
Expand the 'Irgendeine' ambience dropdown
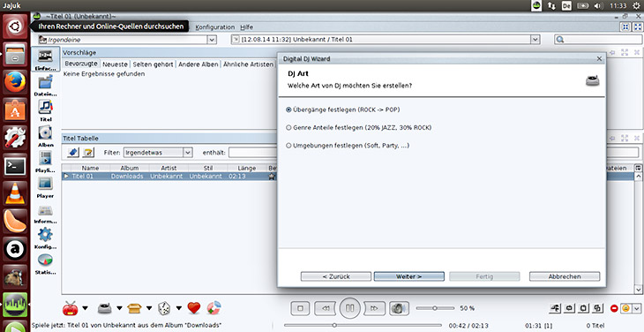[212, 40]
